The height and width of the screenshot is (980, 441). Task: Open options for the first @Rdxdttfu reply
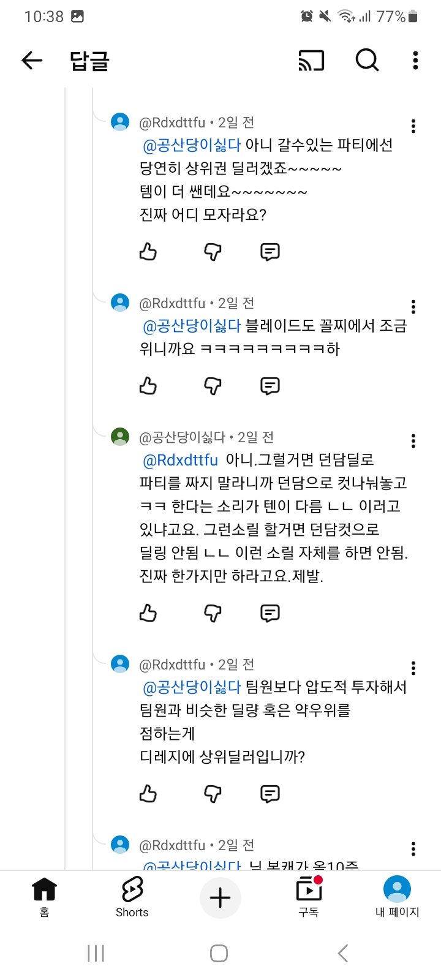[413, 126]
